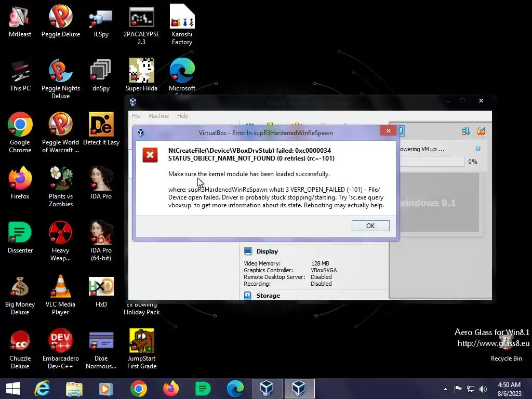Viewport: 532px width, 399px height.
Task: Open Dissenter from the taskbar
Action: click(203, 389)
